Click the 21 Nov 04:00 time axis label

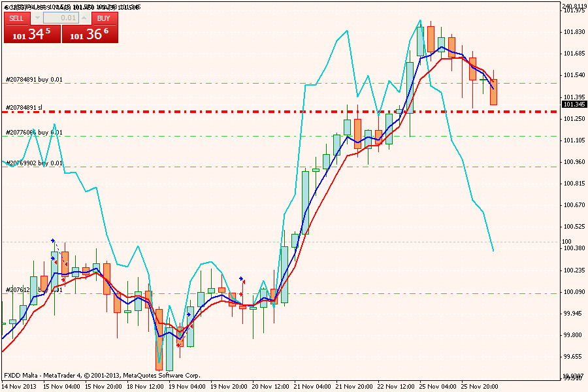click(314, 385)
